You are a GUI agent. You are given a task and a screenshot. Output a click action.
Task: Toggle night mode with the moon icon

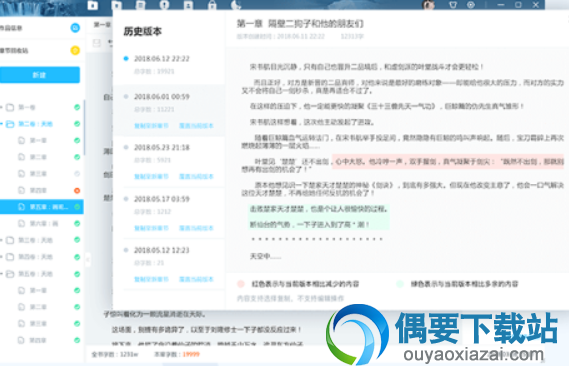[236, 5]
